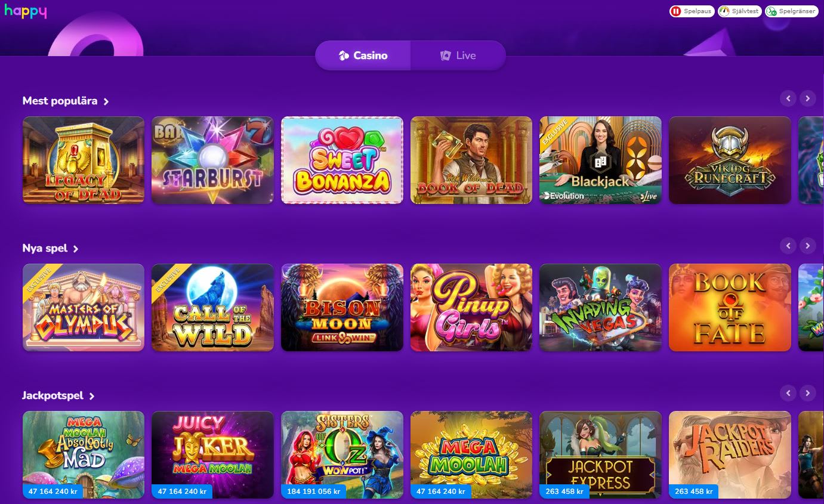824x504 pixels.
Task: Expand the Nya spel category
Action: tap(51, 248)
